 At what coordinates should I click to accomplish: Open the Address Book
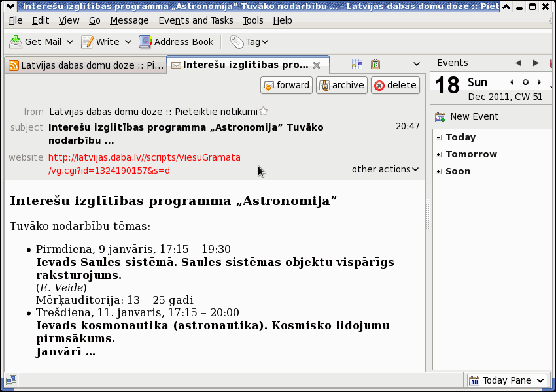point(176,42)
